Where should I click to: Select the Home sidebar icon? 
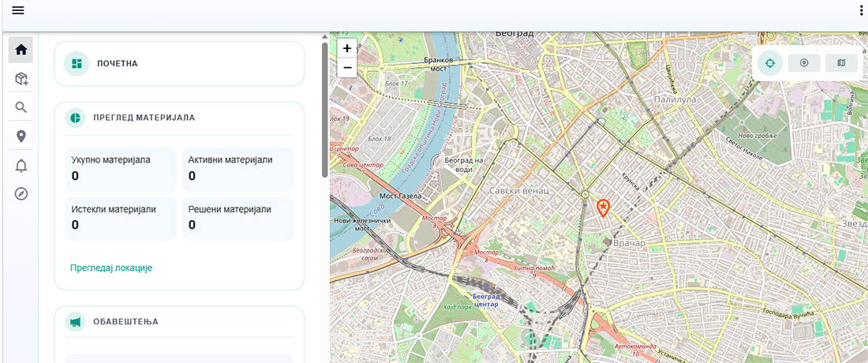(x=21, y=50)
